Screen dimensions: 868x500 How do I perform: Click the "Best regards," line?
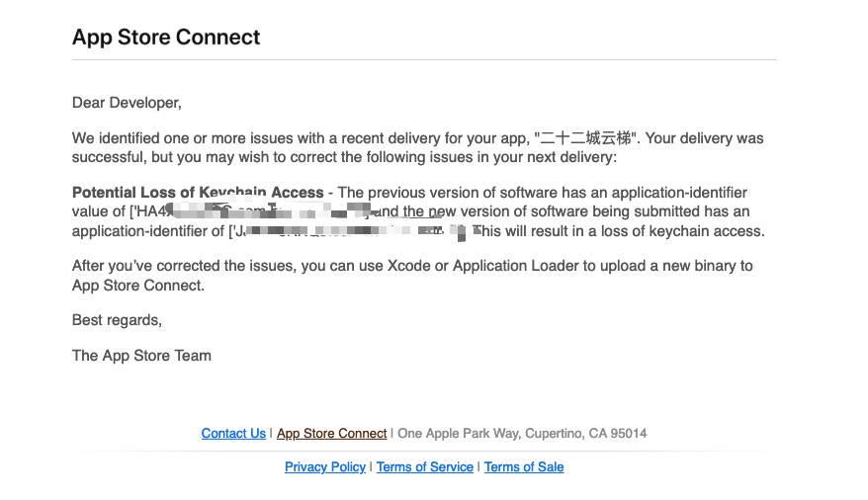pos(117,320)
